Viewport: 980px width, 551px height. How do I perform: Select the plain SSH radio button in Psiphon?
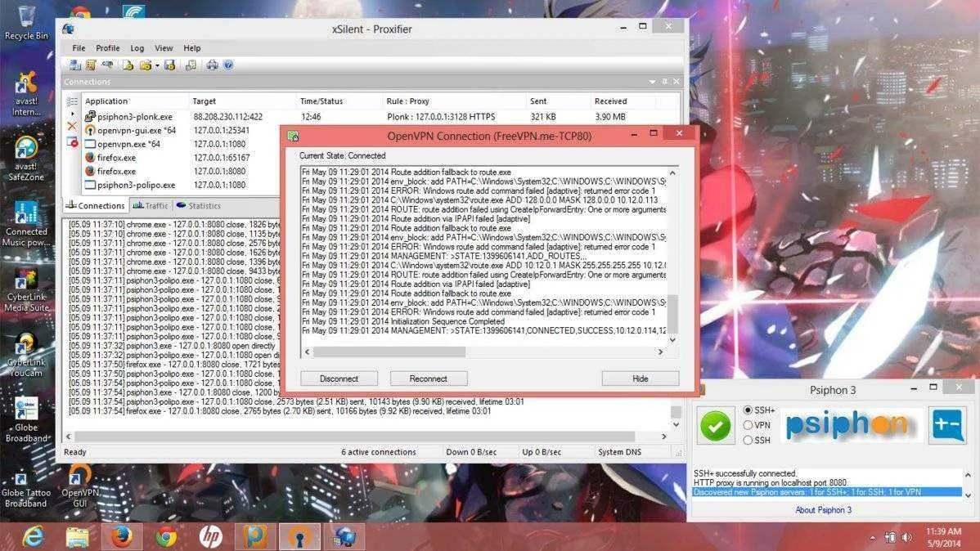748,440
